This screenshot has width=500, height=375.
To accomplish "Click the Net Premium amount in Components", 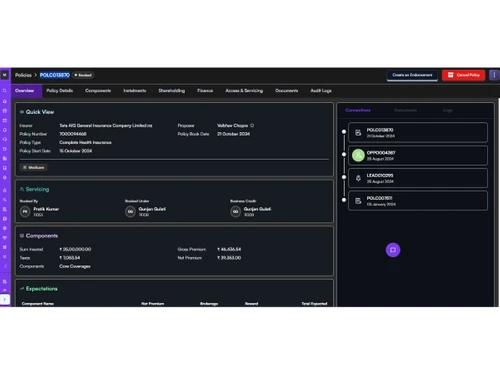I will pos(229,258).
